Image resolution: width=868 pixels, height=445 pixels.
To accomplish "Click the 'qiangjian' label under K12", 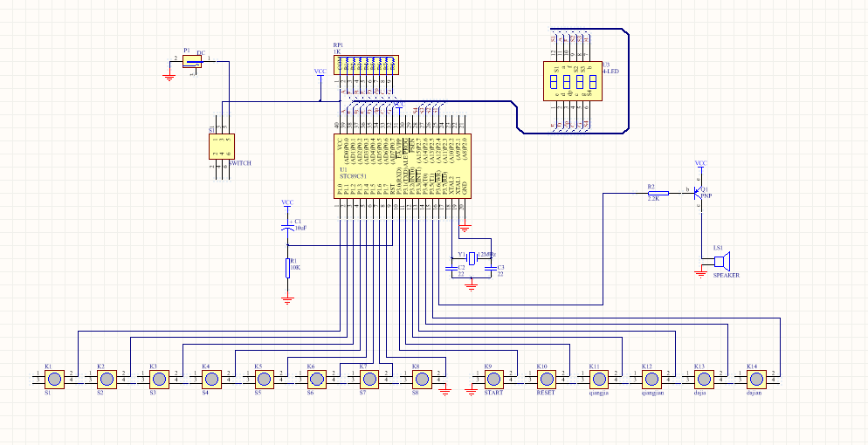I will 652,393.
